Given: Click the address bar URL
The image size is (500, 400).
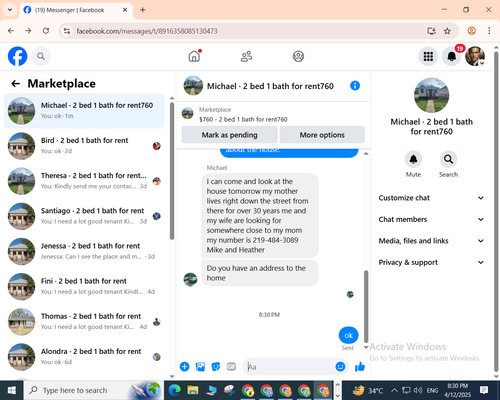Looking at the screenshot, I should point(147,31).
